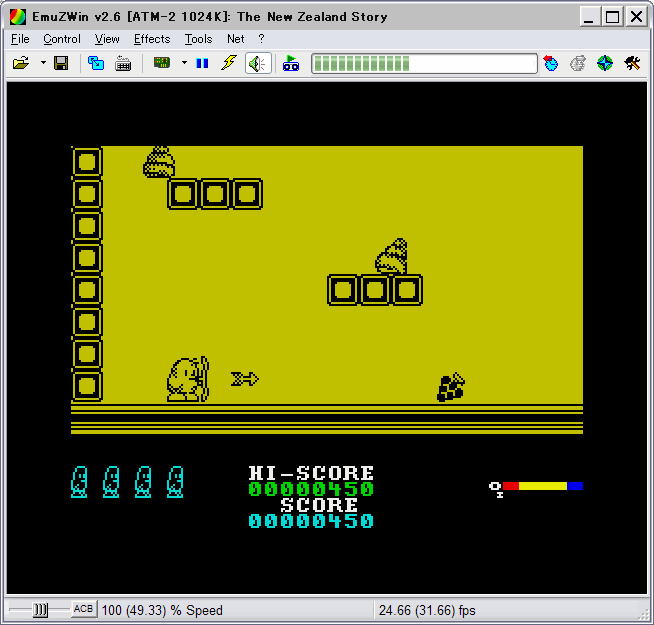Expand the dropdown arrow beside open folder
The width and height of the screenshot is (654, 625).
[x=43, y=63]
